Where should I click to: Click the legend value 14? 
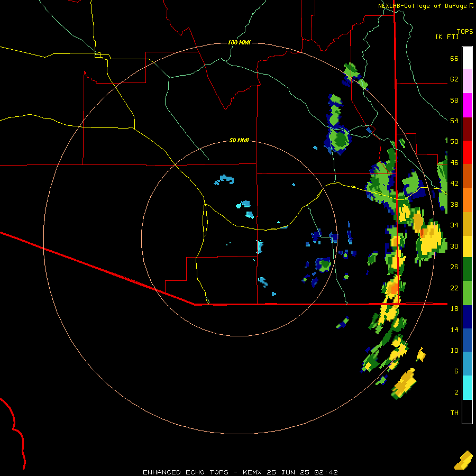454,329
